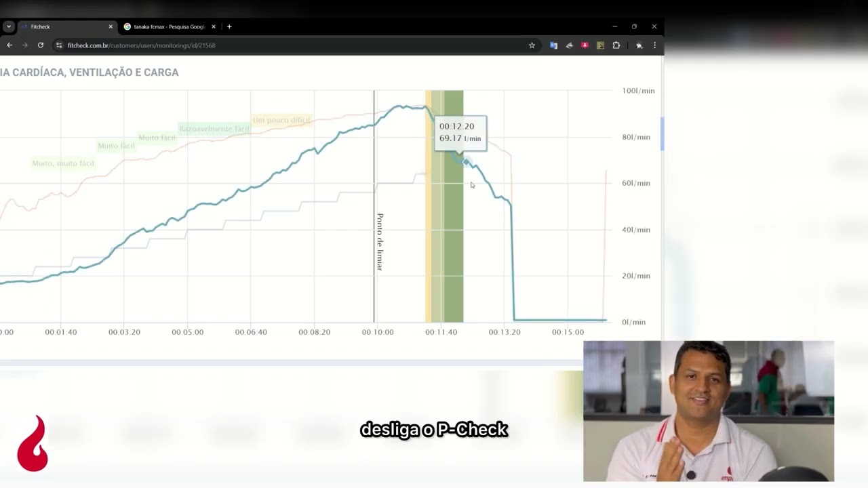Switch to the Fitcheck browser tab
This screenshot has height=488, width=868.
pos(66,26)
